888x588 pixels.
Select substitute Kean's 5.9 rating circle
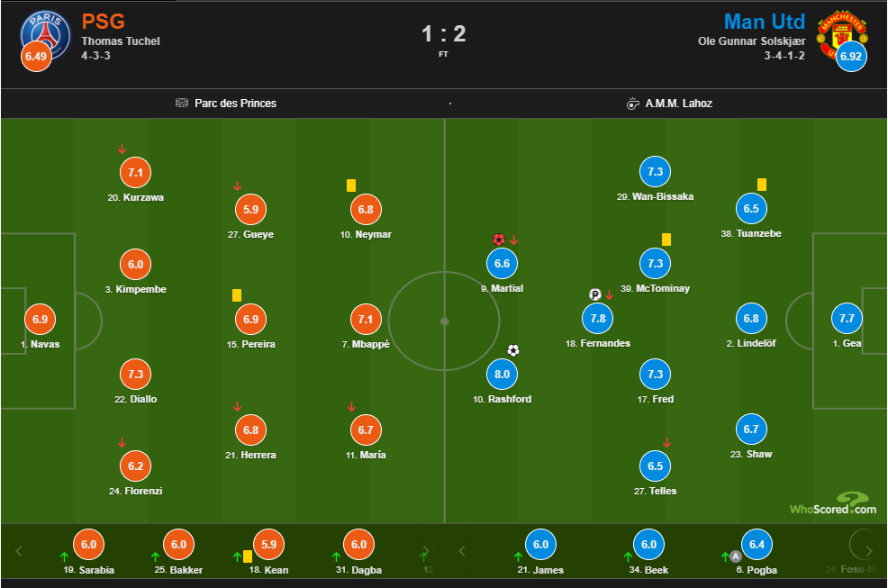(269, 544)
